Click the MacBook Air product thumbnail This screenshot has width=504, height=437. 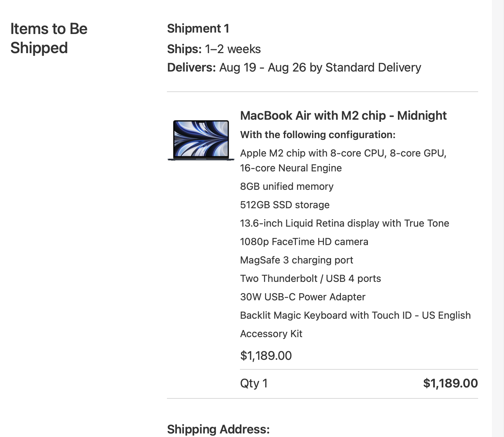(201, 140)
